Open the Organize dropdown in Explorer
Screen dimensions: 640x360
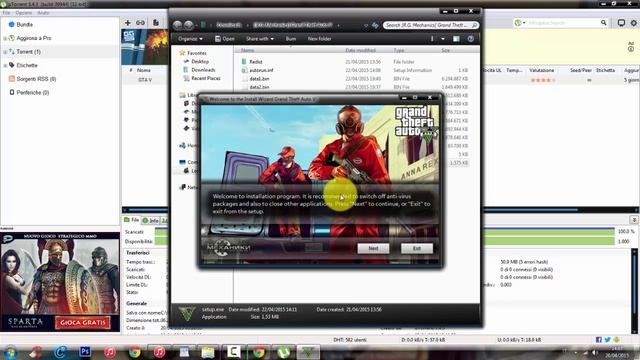click(191, 39)
